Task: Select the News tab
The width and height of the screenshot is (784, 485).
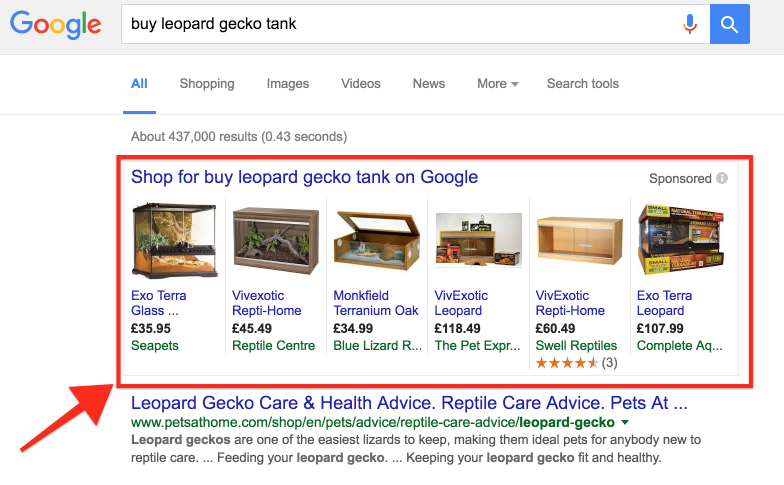Action: (428, 84)
